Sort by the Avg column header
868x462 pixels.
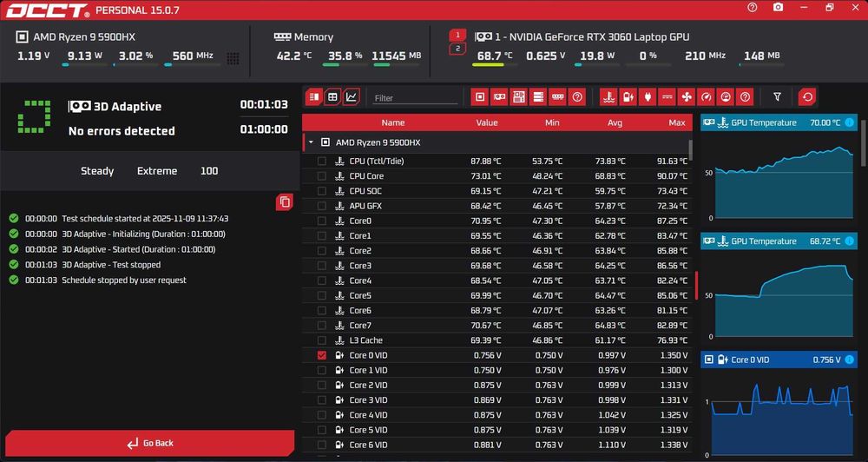(x=615, y=123)
